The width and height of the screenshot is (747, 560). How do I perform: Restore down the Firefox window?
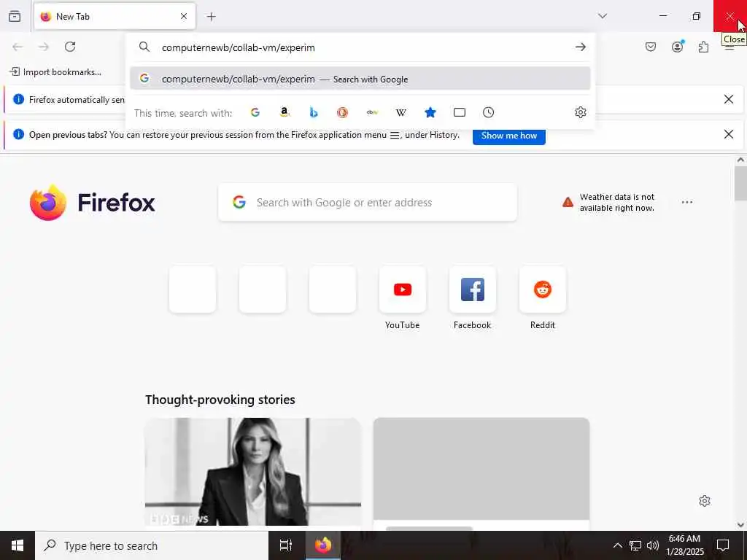(697, 16)
